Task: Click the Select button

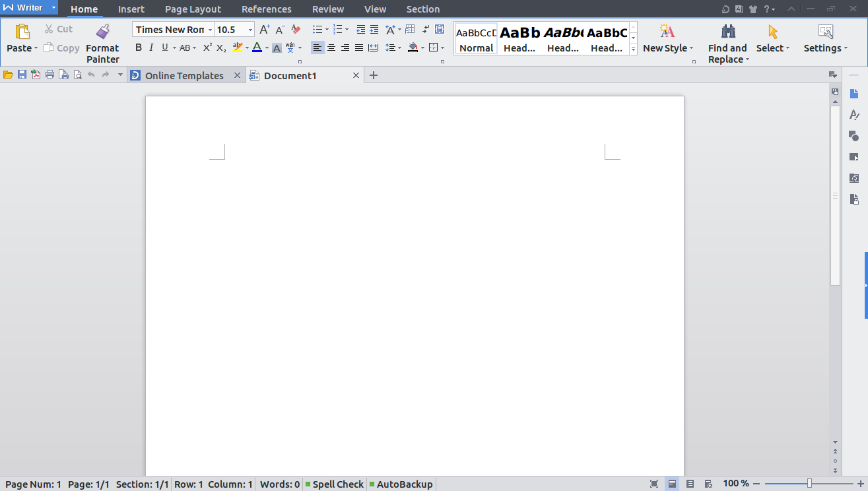Action: (773, 39)
